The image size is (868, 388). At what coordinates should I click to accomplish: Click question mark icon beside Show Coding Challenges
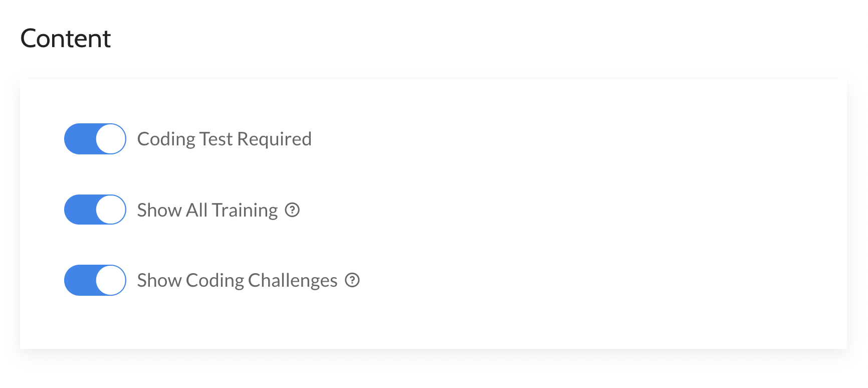click(352, 280)
